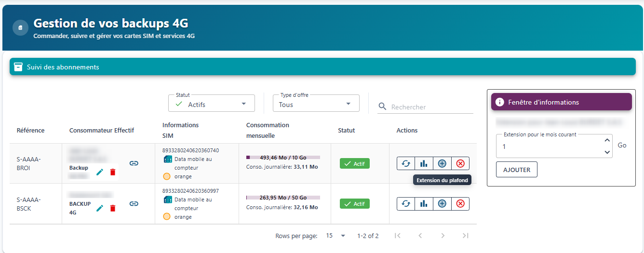644x253 pixels.
Task: Click the refresh icon for S-AAAA-BSCK
Action: click(x=406, y=204)
